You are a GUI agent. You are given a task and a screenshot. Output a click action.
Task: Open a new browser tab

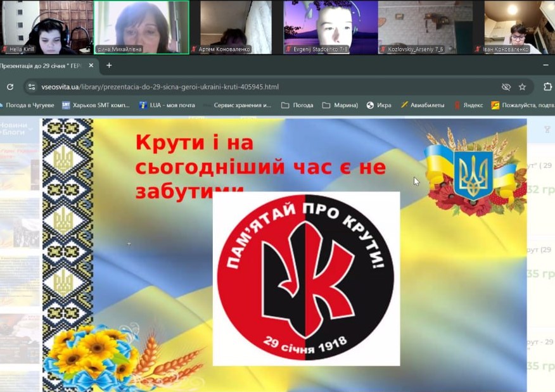click(x=109, y=65)
